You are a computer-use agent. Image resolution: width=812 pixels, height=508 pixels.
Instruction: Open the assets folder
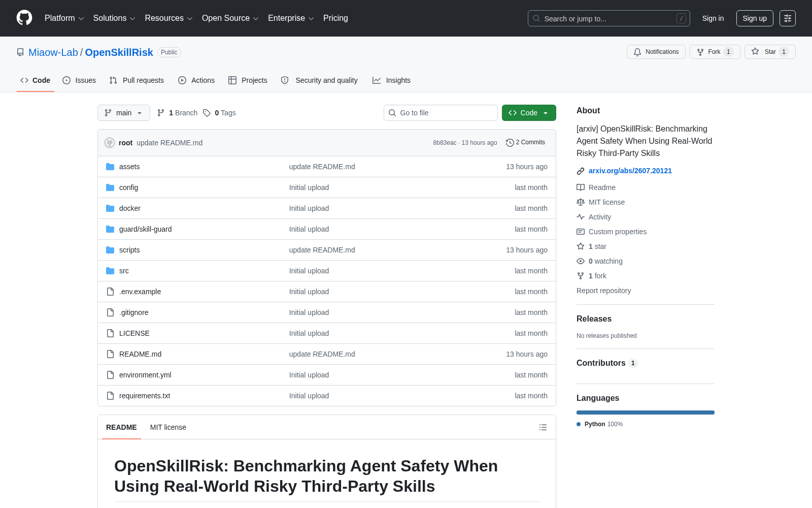click(129, 167)
